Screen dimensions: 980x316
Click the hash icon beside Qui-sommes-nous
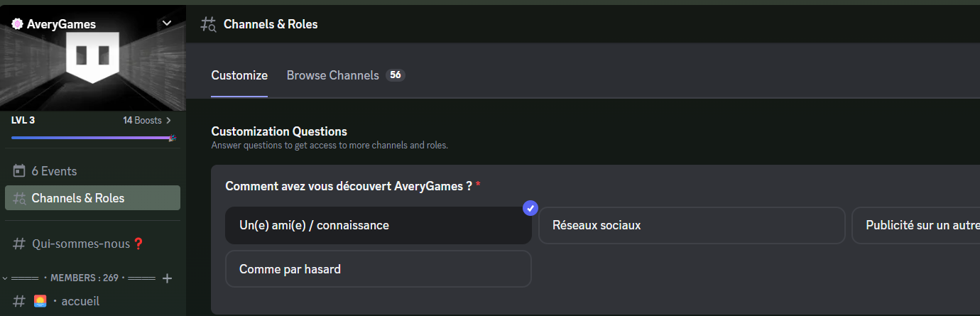pyautogui.click(x=19, y=244)
